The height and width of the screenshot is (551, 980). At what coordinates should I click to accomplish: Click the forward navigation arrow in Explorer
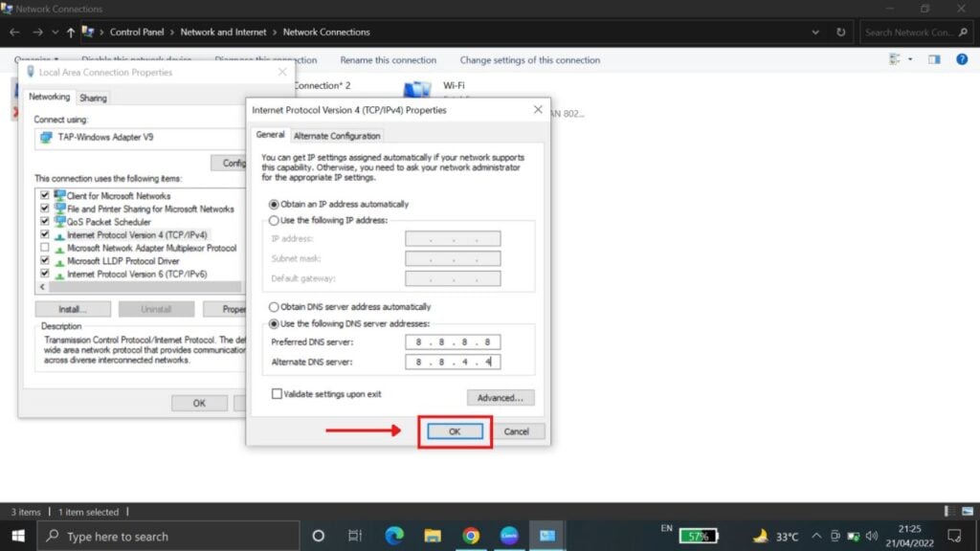tap(37, 32)
